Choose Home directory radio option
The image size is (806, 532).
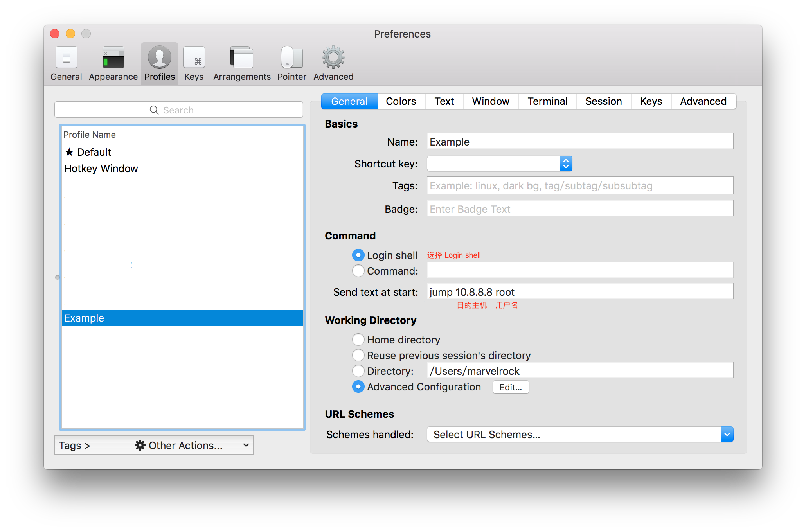(x=358, y=340)
